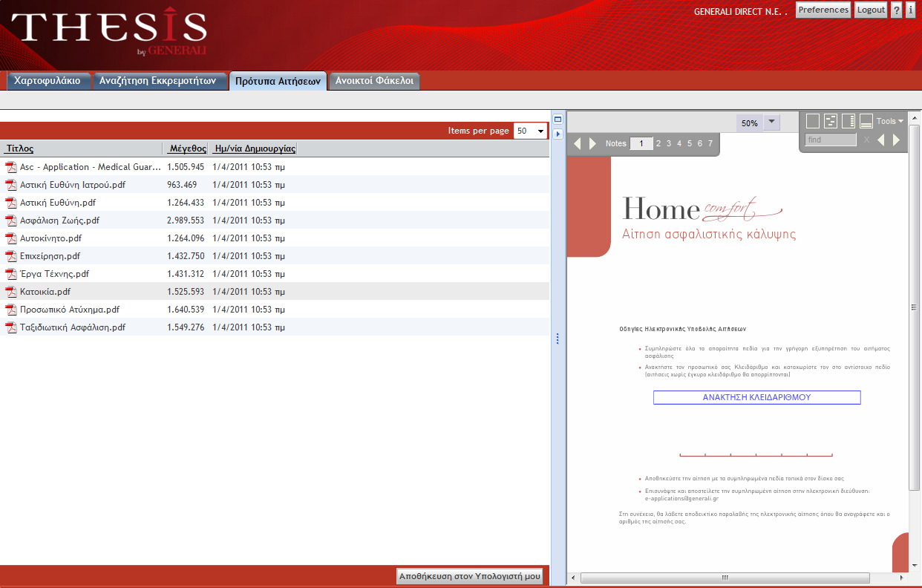
Task: Click the PDF icon for Αυτοκίνητο.pdf
Action: pos(10,238)
